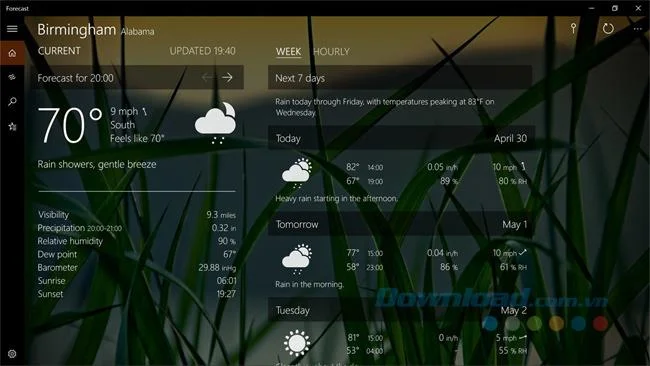Open the hamburger navigation menu
Screen dimensions: 650x366
(12, 29)
